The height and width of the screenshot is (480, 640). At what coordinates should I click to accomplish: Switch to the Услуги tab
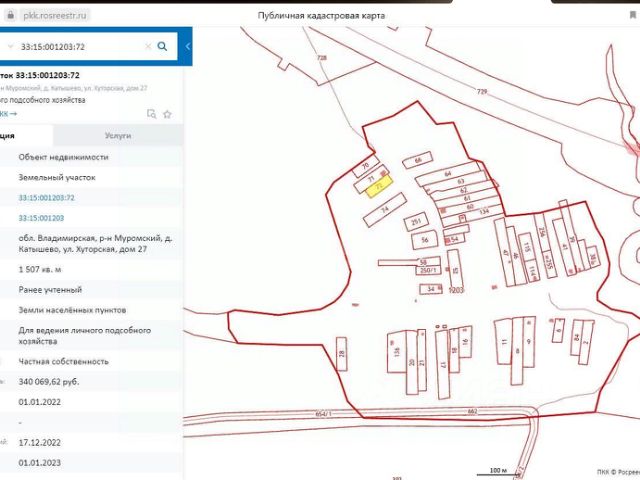118,136
